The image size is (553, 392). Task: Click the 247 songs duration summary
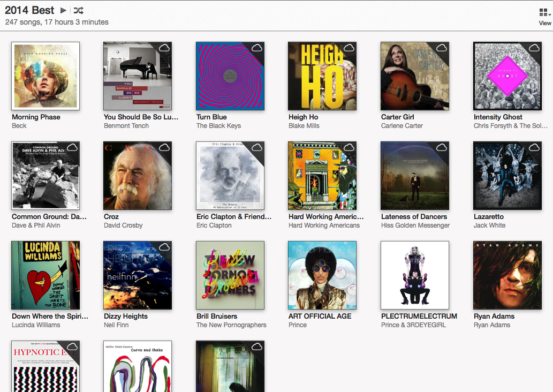(57, 22)
